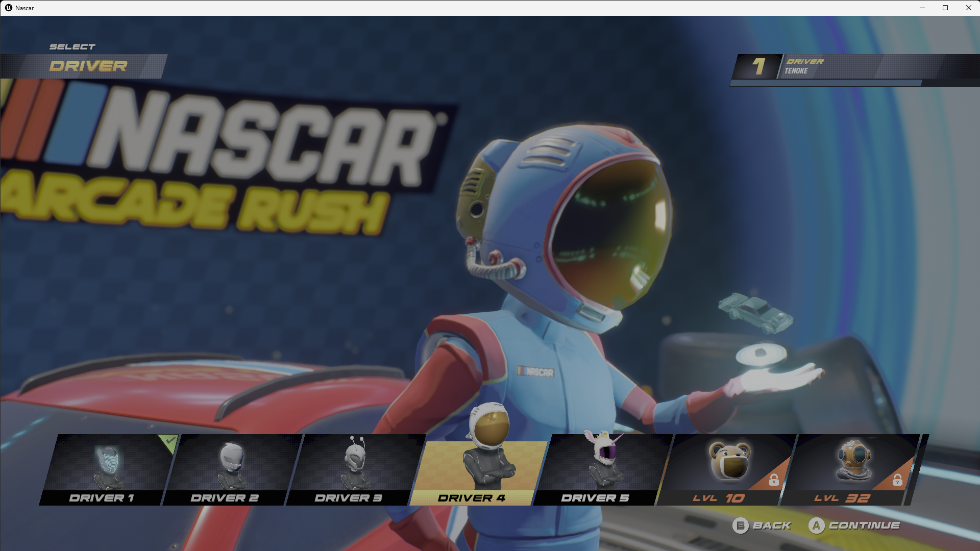Click the A Continue button
Screen dimensions: 980x551
click(854, 525)
